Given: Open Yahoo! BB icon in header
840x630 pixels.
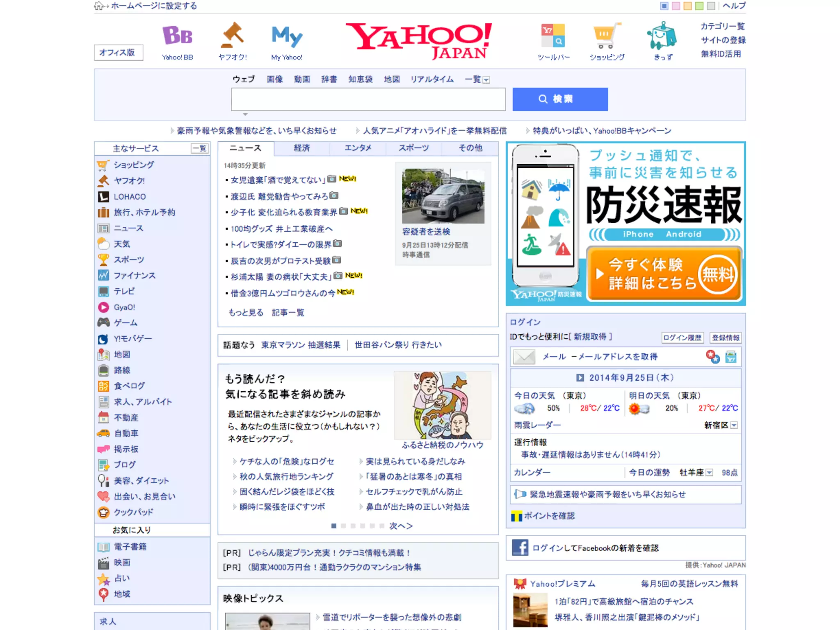Looking at the screenshot, I should 177,36.
